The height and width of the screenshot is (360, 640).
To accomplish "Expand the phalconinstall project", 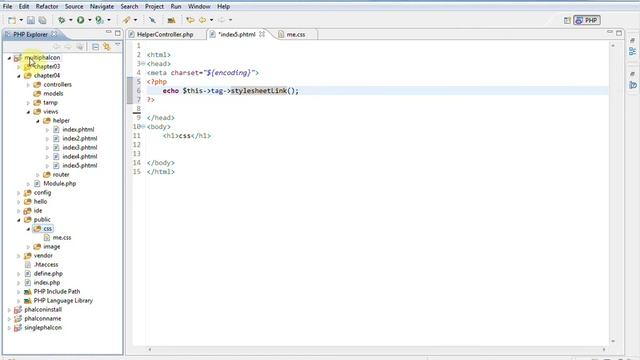I will [x=9, y=310].
